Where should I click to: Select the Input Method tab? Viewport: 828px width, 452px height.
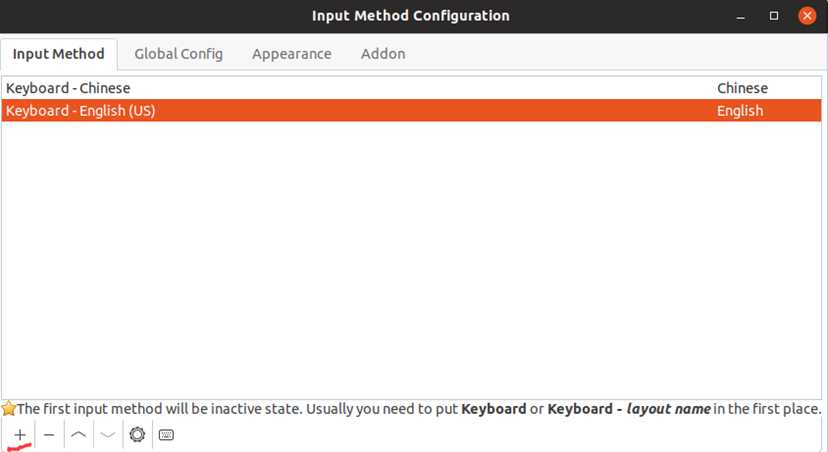tap(59, 54)
